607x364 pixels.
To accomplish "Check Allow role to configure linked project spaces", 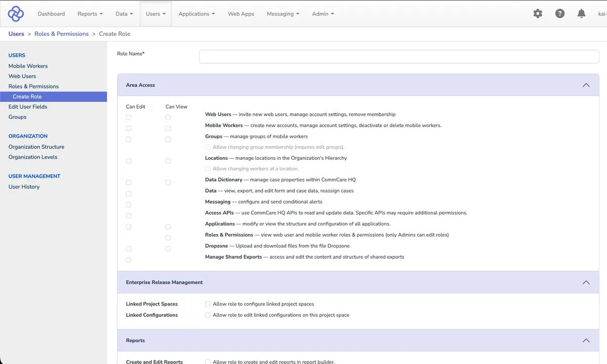I will [x=207, y=304].
